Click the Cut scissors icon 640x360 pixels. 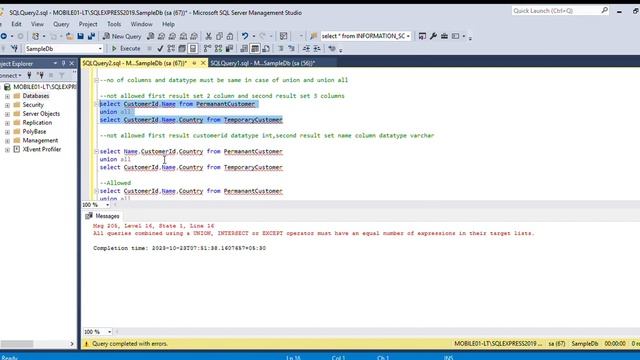[x=209, y=36]
